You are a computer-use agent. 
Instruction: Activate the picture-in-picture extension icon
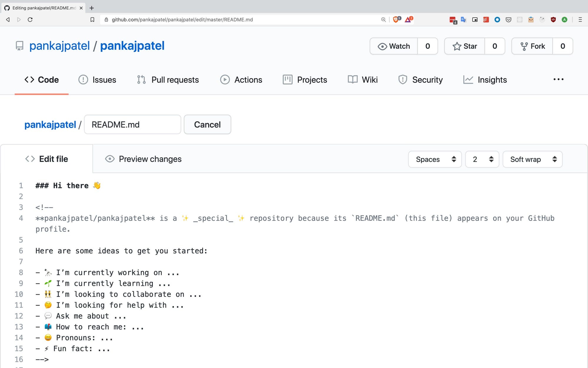point(475,19)
